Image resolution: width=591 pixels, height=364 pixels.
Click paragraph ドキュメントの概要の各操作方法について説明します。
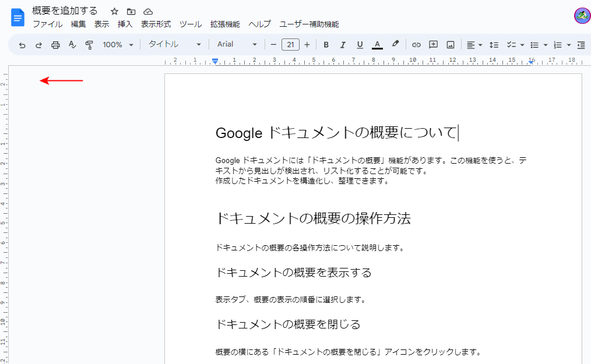pos(310,248)
